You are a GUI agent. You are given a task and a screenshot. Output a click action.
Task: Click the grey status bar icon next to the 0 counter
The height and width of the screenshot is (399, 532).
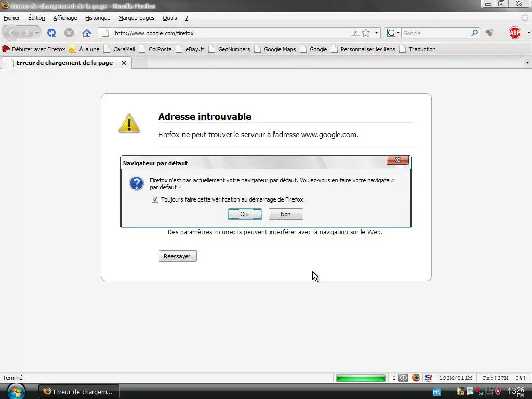pyautogui.click(x=403, y=378)
